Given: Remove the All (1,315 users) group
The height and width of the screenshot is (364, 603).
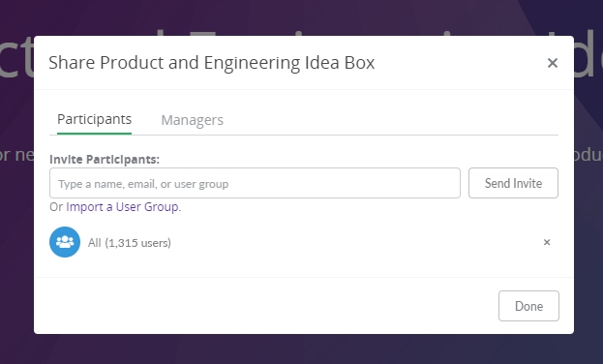Looking at the screenshot, I should pos(547,242).
